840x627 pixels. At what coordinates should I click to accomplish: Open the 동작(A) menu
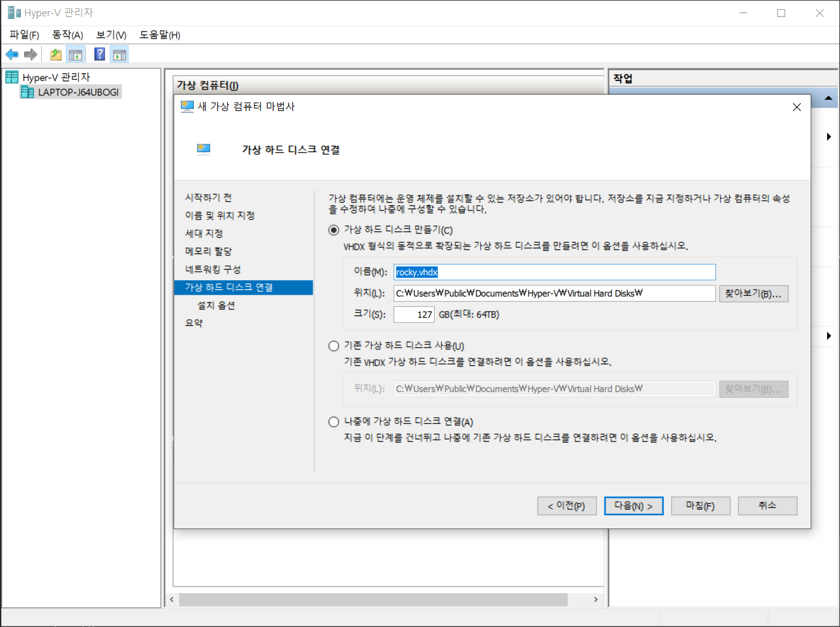(68, 35)
